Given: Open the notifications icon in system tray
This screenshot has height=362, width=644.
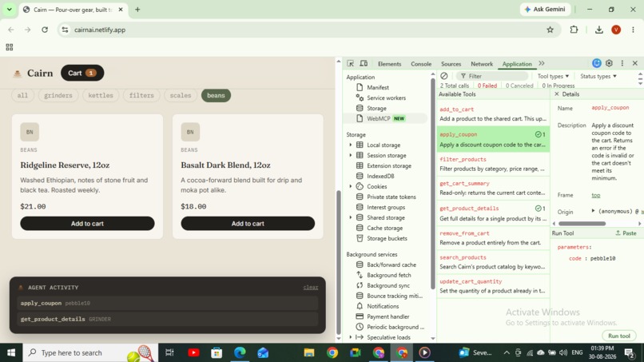Looking at the screenshot, I should [x=629, y=352].
